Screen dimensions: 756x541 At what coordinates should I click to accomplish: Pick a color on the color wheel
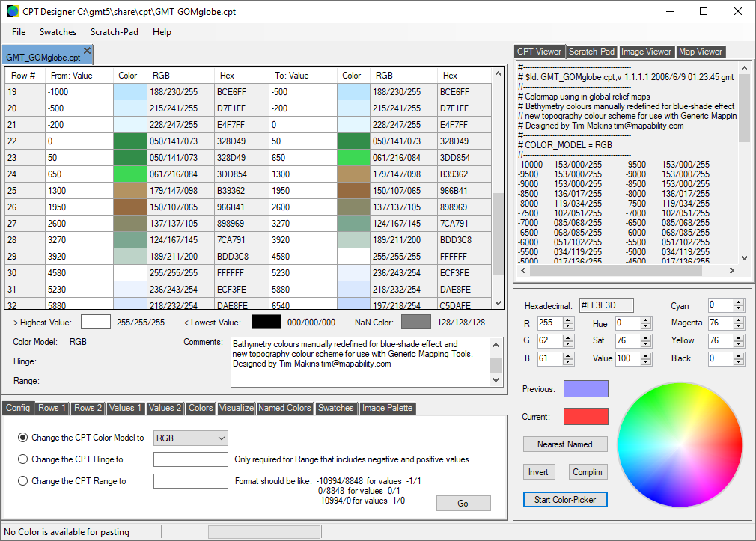680,444
